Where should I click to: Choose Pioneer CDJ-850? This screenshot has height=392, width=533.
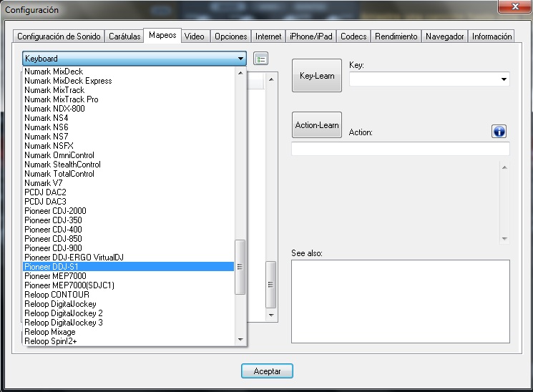point(129,239)
